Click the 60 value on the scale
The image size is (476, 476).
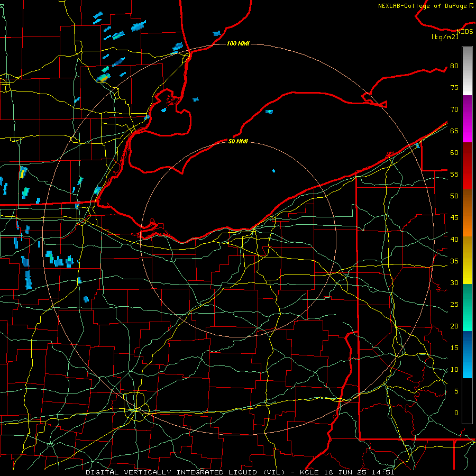[454, 153]
